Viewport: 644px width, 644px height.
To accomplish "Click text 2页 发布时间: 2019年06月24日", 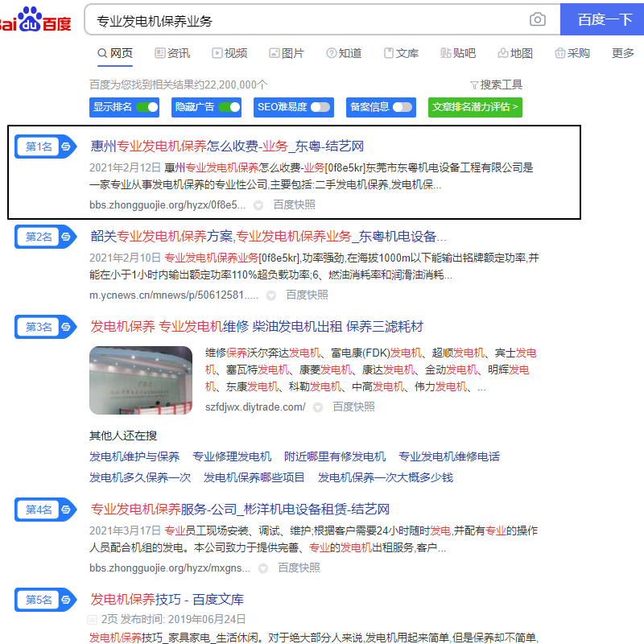I will click(173, 619).
